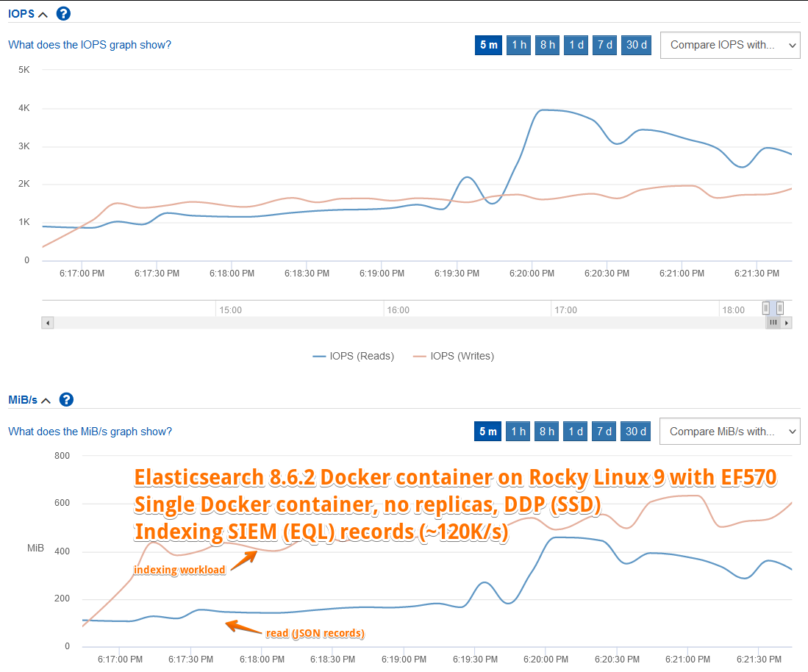
Task: Open help for the IOPS section
Action: (63, 13)
